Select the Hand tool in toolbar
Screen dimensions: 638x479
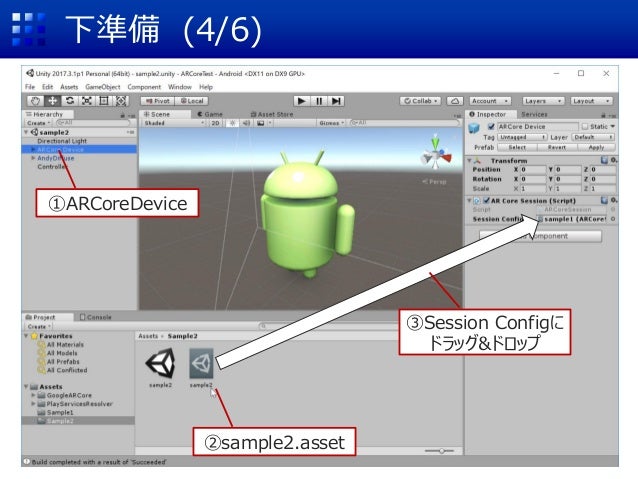[x=35, y=101]
